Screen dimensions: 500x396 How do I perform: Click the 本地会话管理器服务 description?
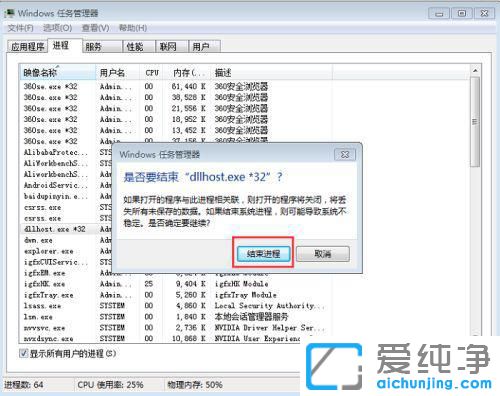tap(251, 317)
